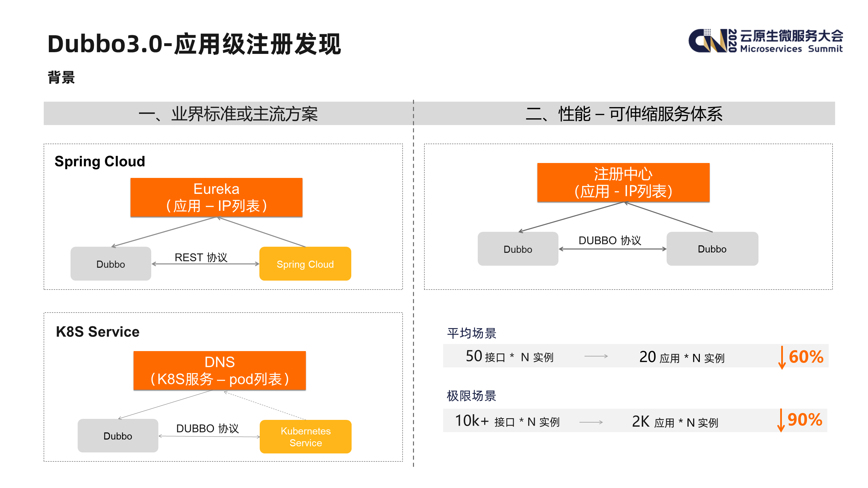This screenshot has width=868, height=488.
Task: Click the orange down arrow beside 90%
Action: 781,420
